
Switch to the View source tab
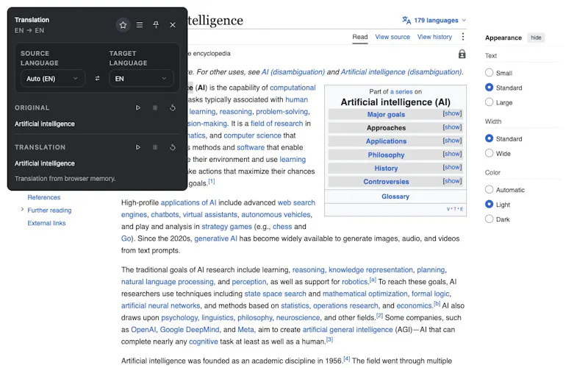point(392,37)
